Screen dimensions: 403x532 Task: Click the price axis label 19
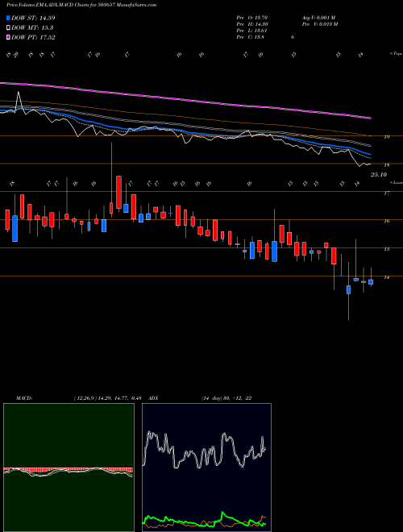tap(386, 137)
